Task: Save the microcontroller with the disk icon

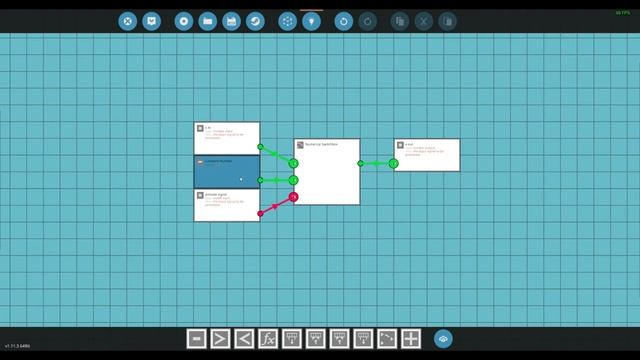Action: (231, 21)
